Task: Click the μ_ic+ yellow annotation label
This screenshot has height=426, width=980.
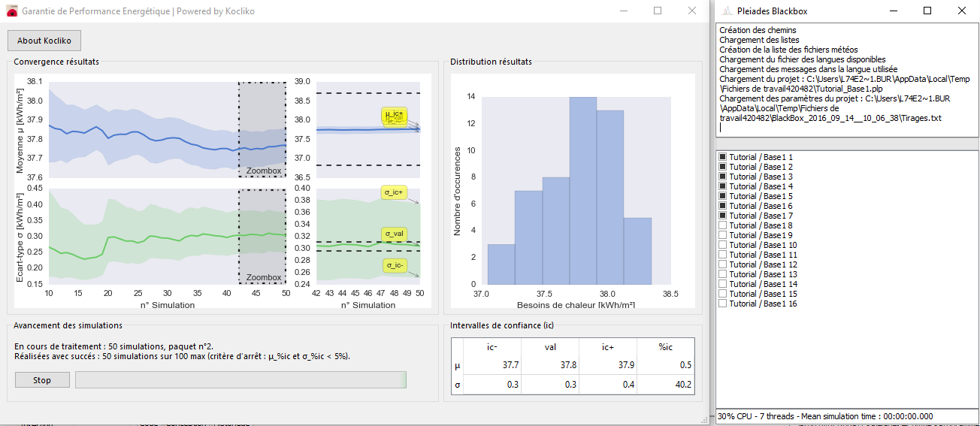Action: [395, 114]
